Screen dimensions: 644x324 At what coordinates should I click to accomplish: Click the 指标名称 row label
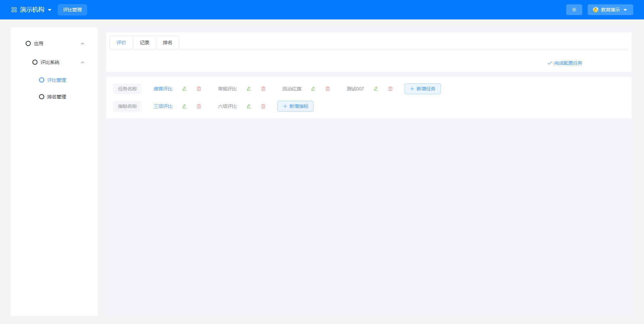coord(127,106)
